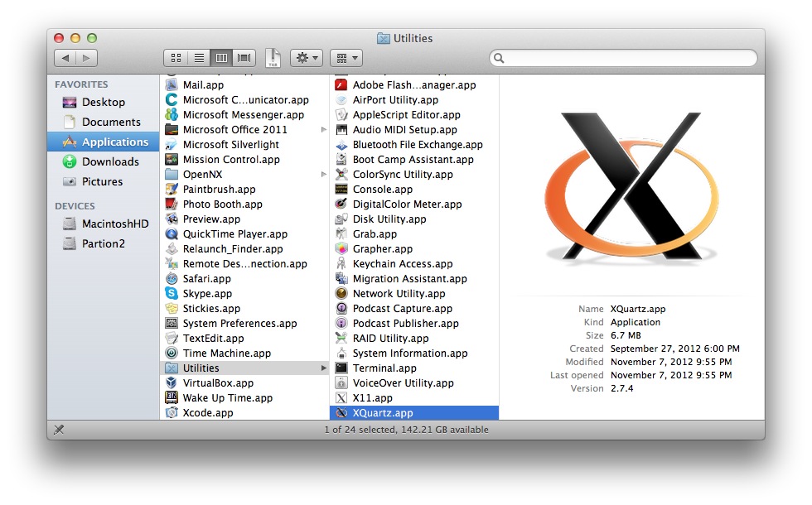
Task: Click the TAR archive toolbar icon
Action: click(273, 58)
